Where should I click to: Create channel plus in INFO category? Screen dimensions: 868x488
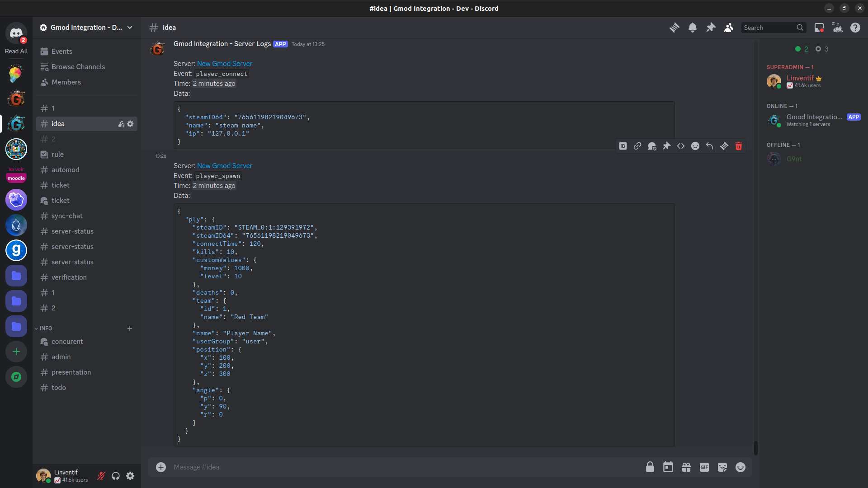pos(130,328)
